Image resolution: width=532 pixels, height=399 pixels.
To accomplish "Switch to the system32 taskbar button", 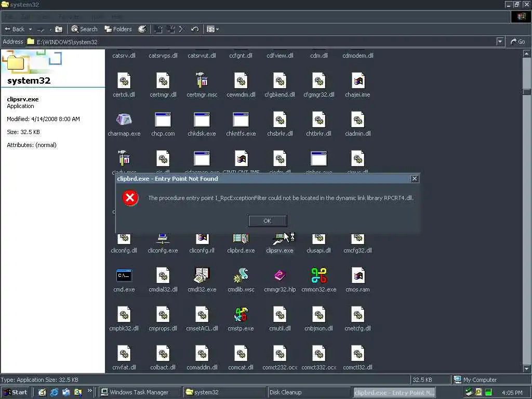I will pos(224,392).
